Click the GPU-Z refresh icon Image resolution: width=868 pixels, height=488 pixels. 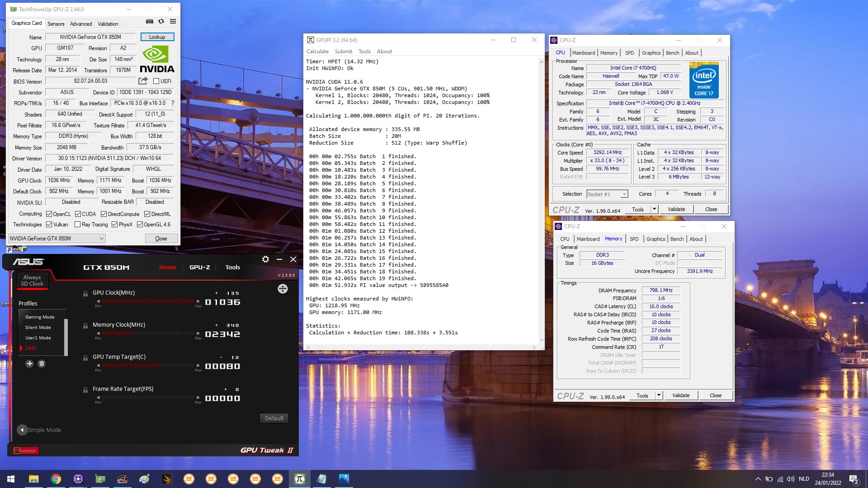(x=161, y=21)
